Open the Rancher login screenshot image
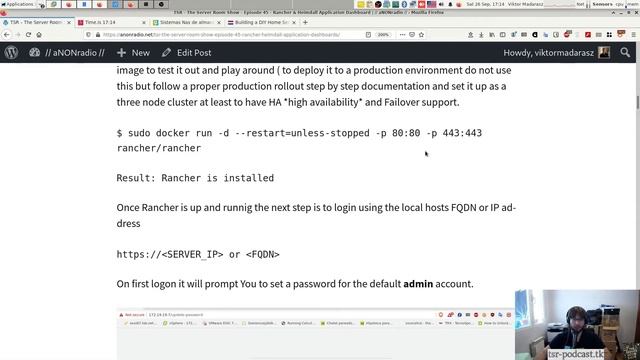Image resolution: width=640 pixels, height=360 pixels. [316, 334]
